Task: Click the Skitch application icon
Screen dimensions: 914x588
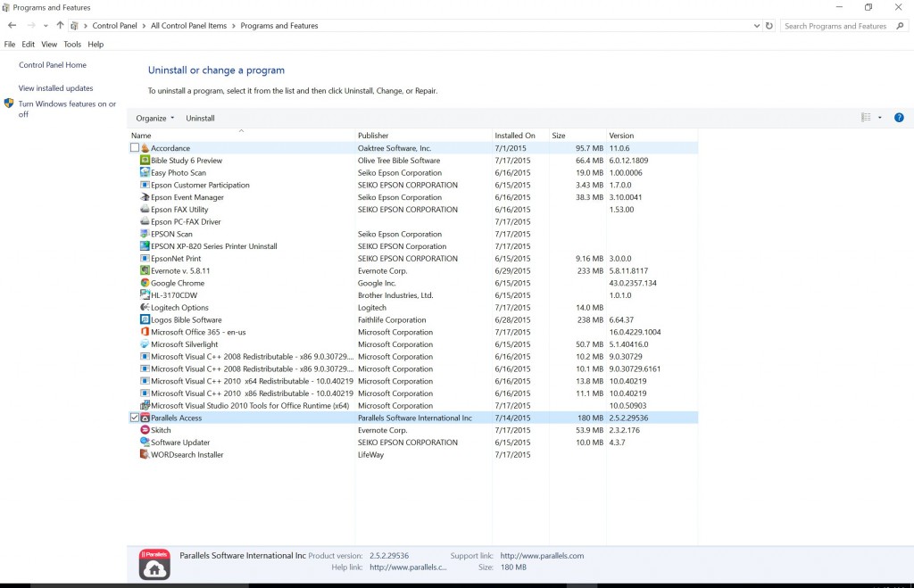Action: tap(145, 429)
